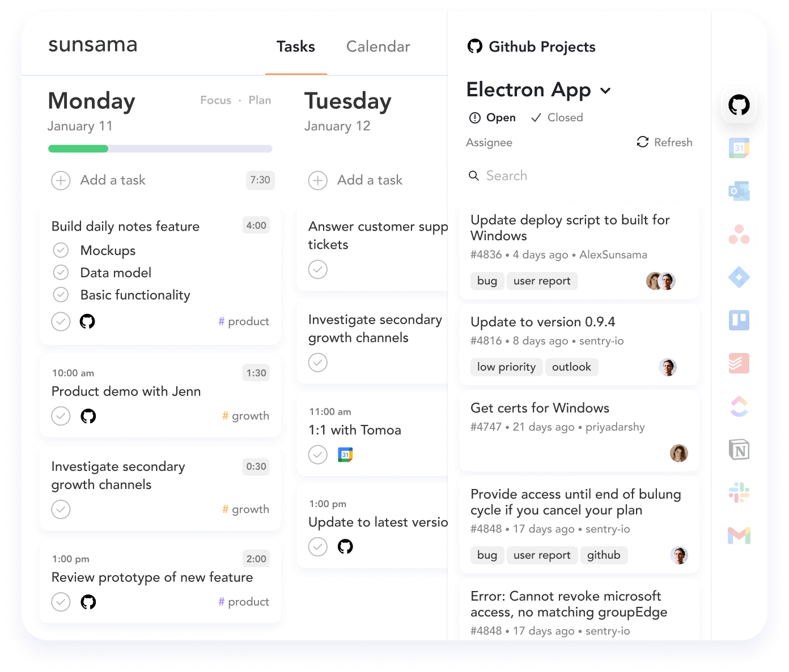Click GitHub logo beside Github Projects title

(474, 46)
